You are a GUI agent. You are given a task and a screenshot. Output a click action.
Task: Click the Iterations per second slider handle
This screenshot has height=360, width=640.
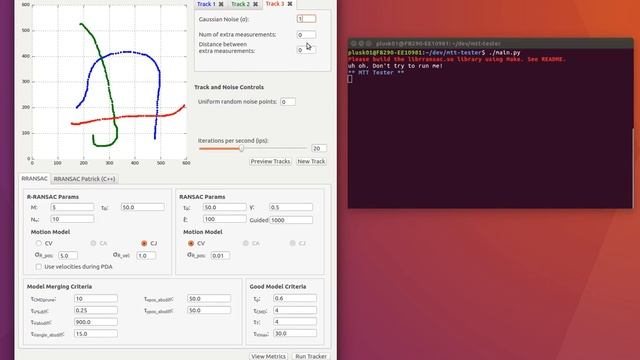point(241,148)
